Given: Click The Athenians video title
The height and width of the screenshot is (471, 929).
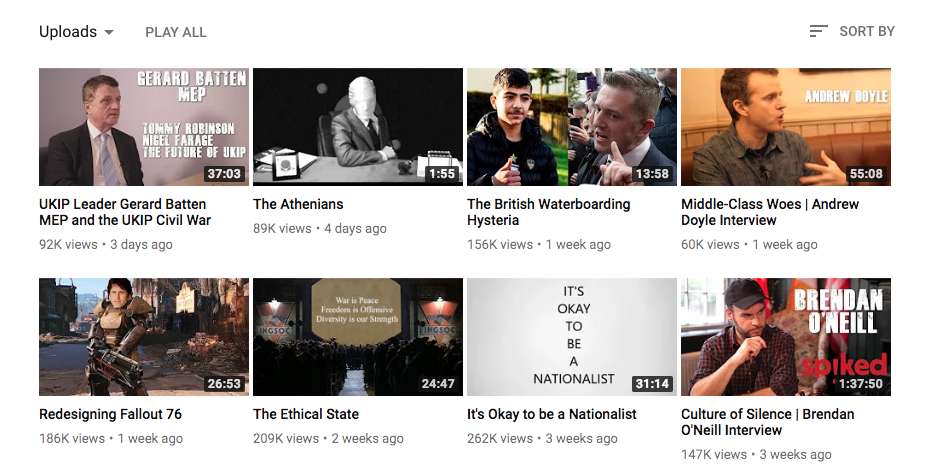Looking at the screenshot, I should point(298,204).
